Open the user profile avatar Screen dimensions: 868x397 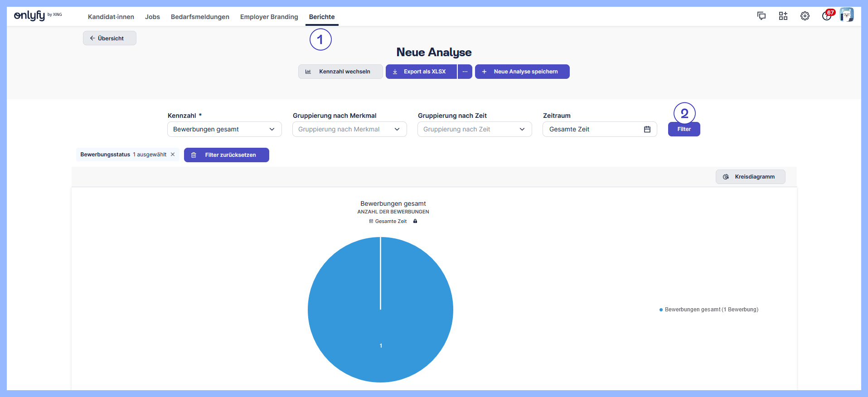(846, 15)
